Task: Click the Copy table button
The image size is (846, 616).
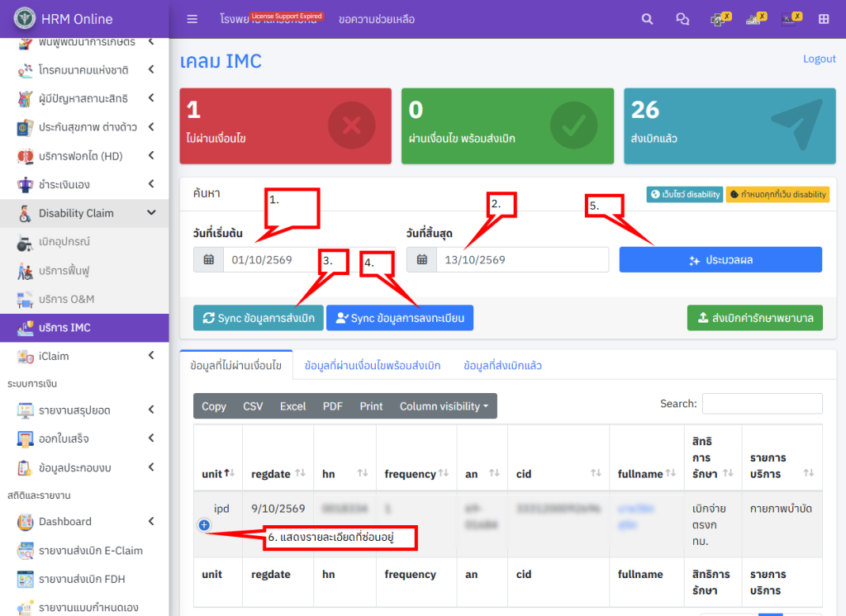Action: click(x=214, y=406)
